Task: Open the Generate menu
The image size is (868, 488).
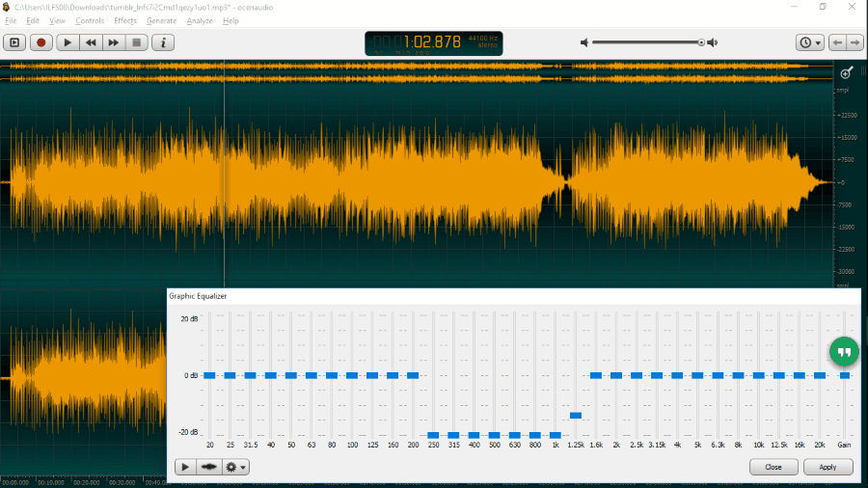Action: click(162, 21)
